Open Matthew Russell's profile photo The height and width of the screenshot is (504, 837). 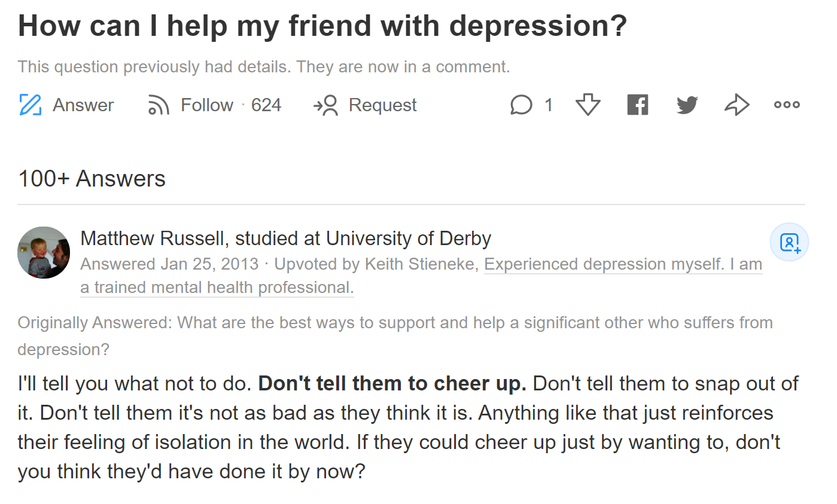(44, 252)
